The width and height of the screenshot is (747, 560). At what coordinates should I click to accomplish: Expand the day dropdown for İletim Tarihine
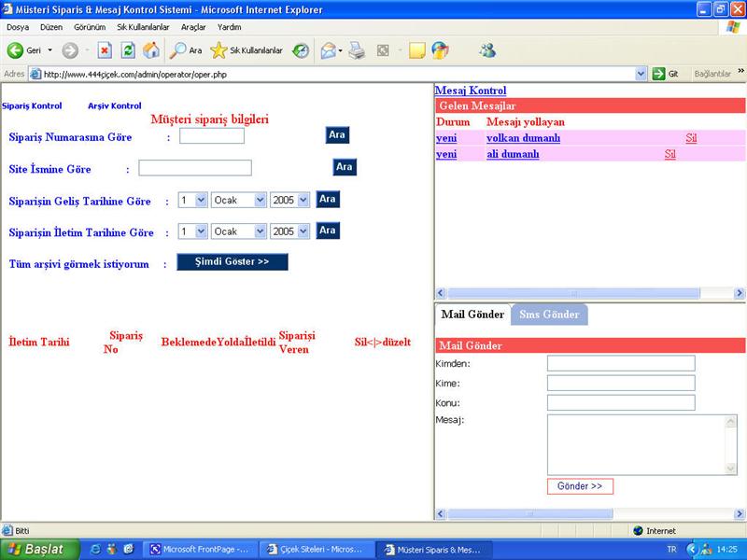[201, 231]
